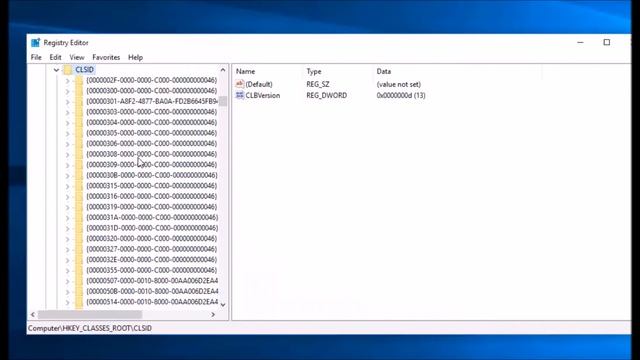The image size is (640, 360).
Task: Select key label {00000300-0000-0000-C000-000000000046}
Action: [x=151, y=91]
